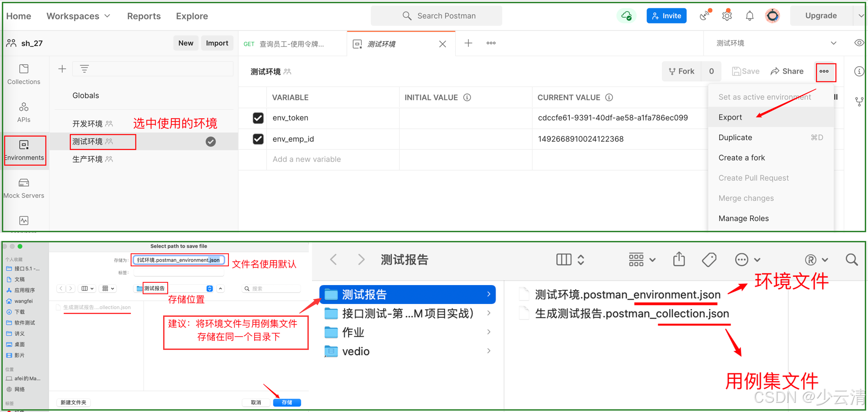Open the notifications bell

(x=749, y=16)
